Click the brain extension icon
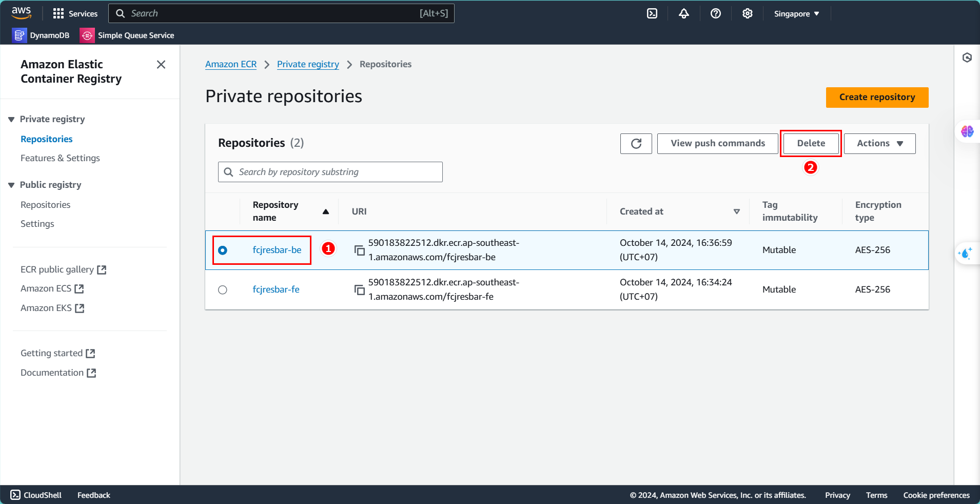 967,131
